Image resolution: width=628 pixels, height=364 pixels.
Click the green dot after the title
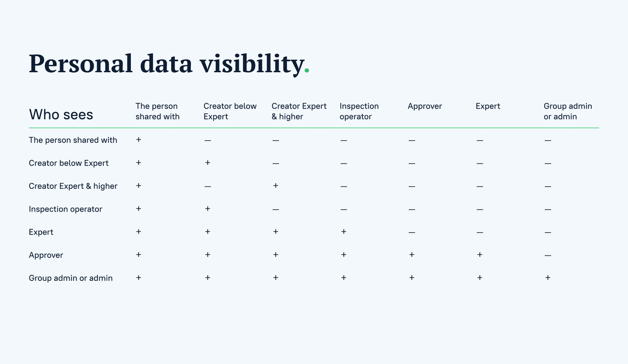coord(307,72)
